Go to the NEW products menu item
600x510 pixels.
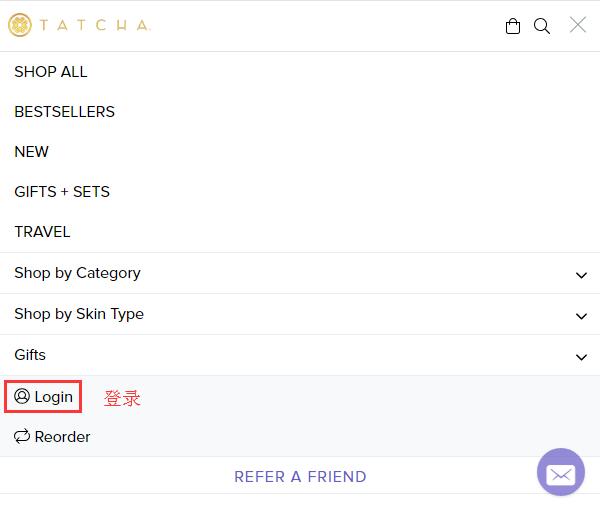point(31,152)
